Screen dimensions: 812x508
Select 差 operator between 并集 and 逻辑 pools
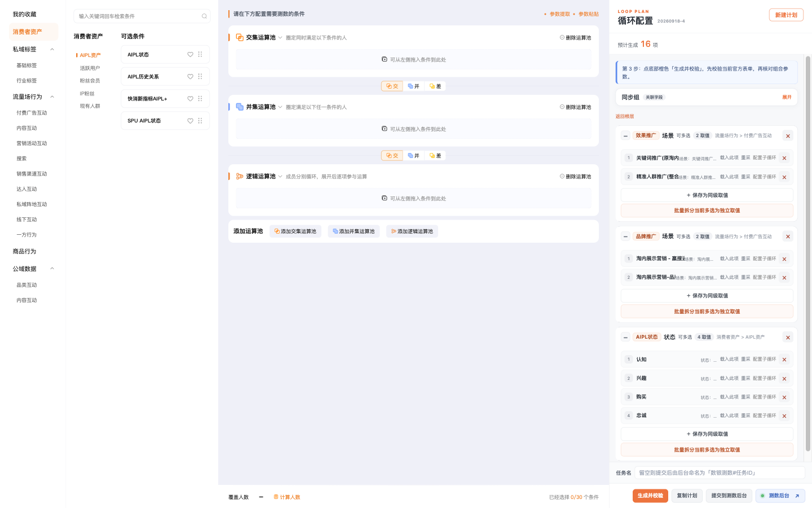point(435,156)
